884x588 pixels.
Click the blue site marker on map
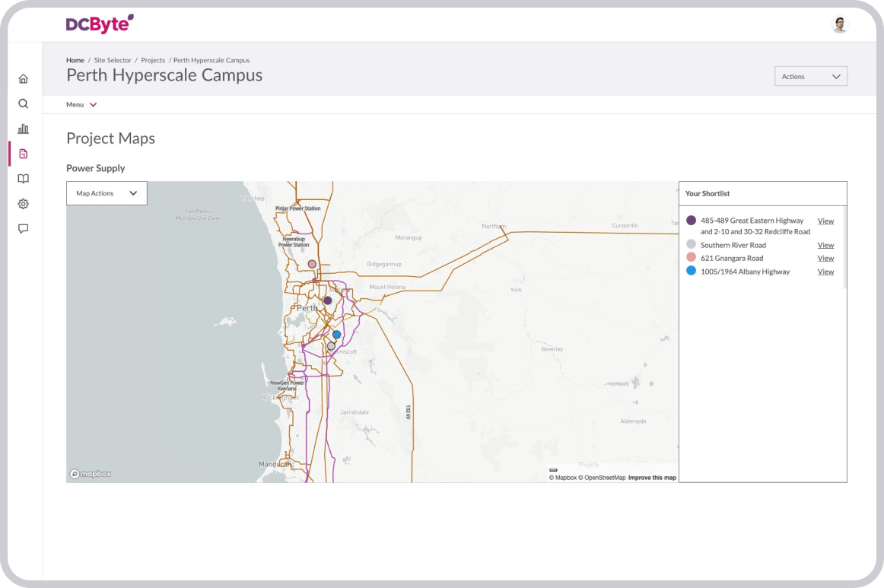pyautogui.click(x=336, y=335)
